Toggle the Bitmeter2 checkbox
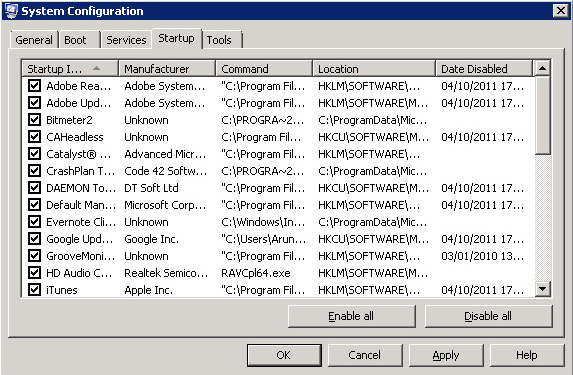 (34, 120)
